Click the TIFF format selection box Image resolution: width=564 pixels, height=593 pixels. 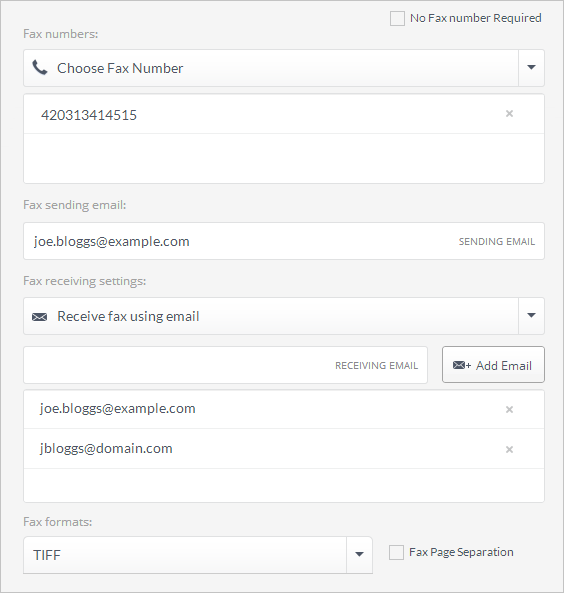click(x=185, y=554)
